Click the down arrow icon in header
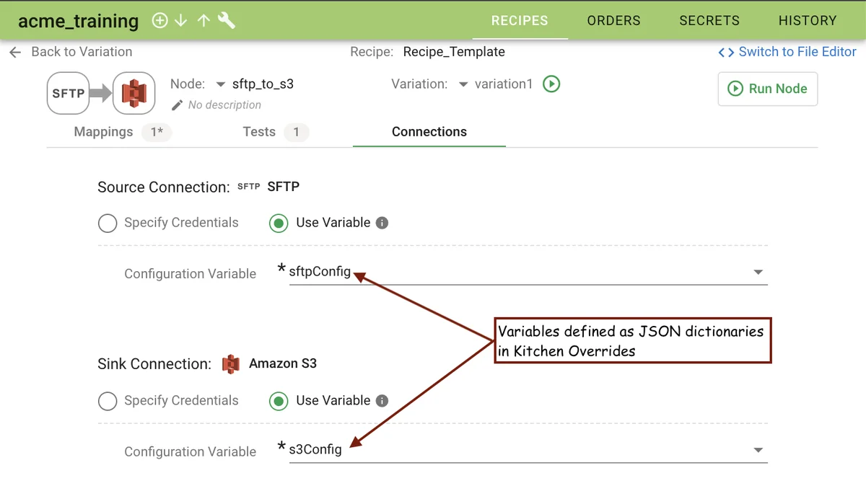This screenshot has width=866, height=504. pos(181,21)
